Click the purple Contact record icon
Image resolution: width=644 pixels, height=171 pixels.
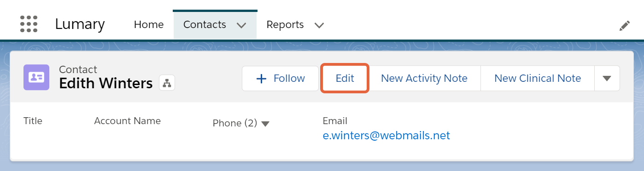[x=36, y=77]
